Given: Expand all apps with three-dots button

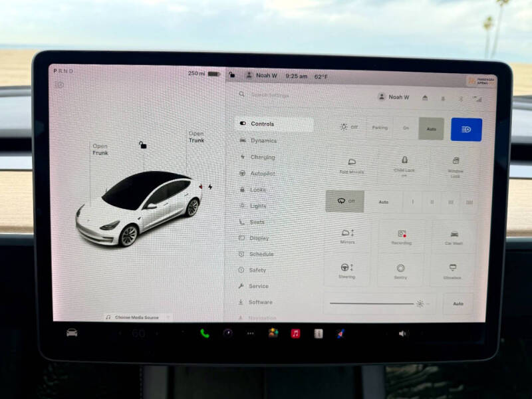Looking at the screenshot, I should click(x=250, y=333).
